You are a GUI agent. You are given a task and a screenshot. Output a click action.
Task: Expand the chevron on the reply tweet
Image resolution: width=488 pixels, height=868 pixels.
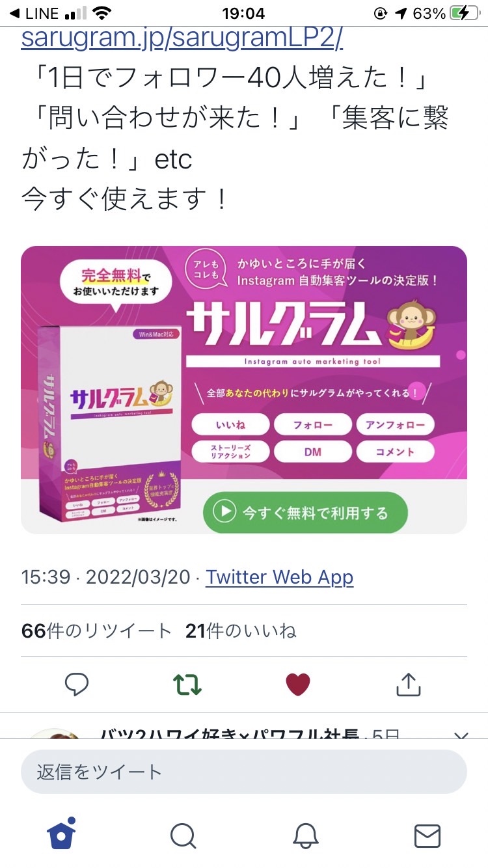[461, 735]
